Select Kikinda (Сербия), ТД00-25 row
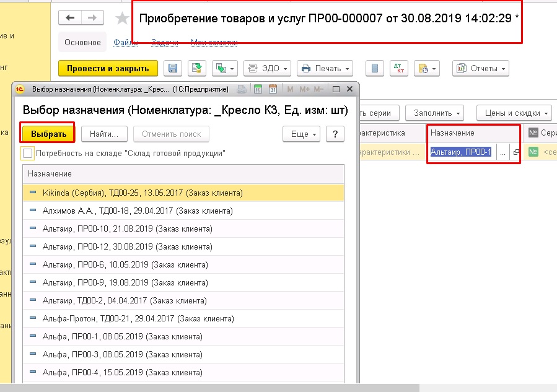This screenshot has width=557, height=392. [x=183, y=193]
